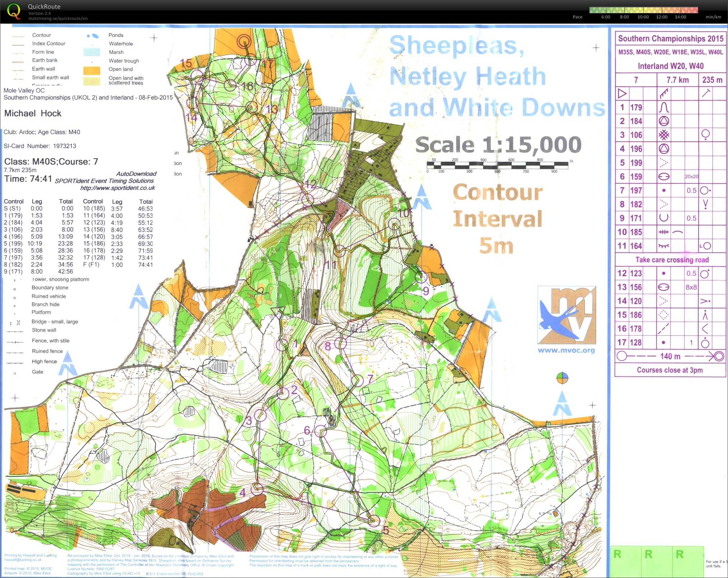
Task: Click the depression symbol in row 6 159
Action: point(664,176)
